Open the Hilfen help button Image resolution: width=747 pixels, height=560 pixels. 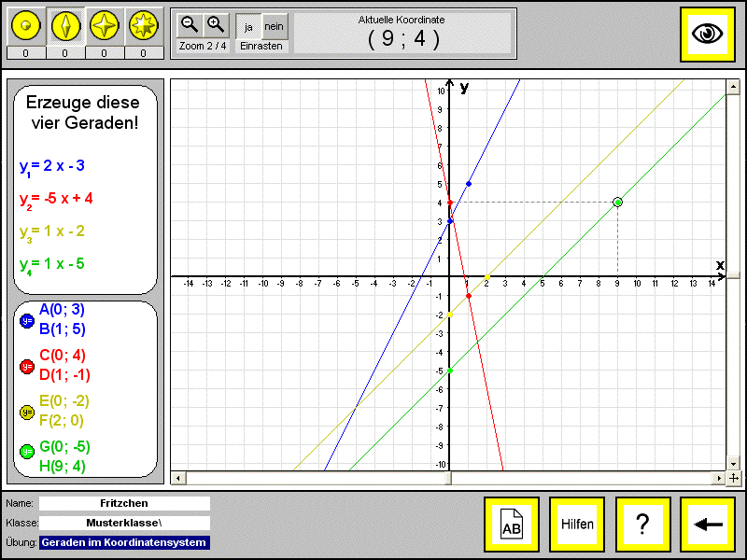pyautogui.click(x=577, y=525)
